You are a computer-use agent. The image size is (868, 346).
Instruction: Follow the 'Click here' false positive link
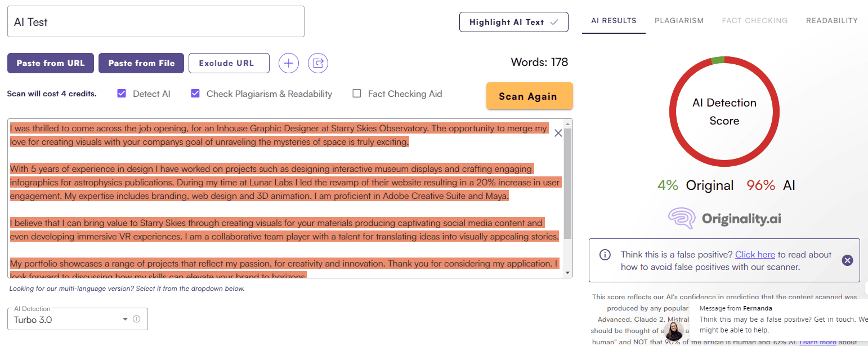click(x=755, y=255)
